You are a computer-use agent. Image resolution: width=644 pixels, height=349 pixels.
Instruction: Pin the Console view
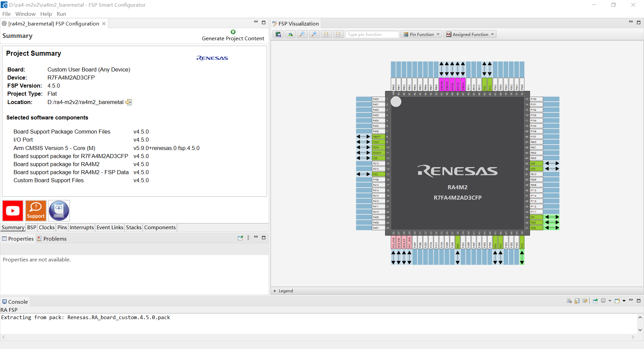tap(595, 301)
